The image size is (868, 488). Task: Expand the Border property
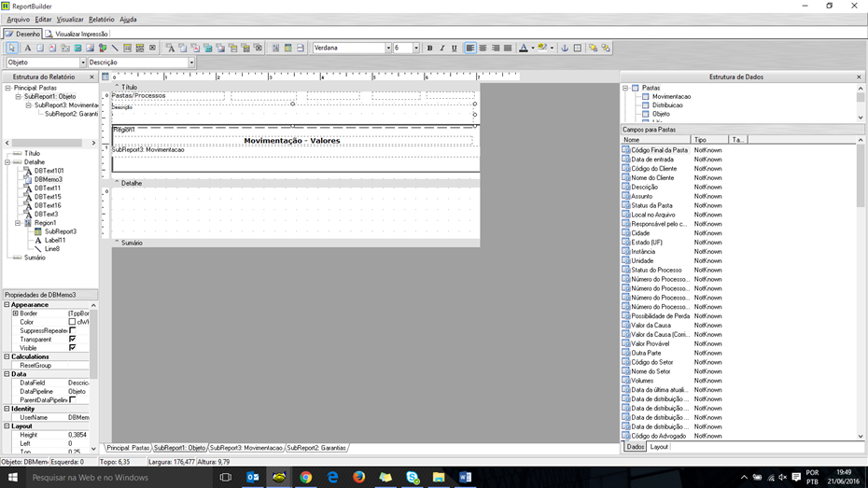pos(16,314)
